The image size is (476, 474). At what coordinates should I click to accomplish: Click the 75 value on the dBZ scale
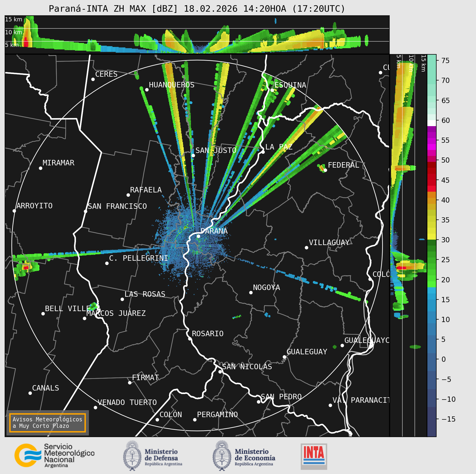coord(445,60)
